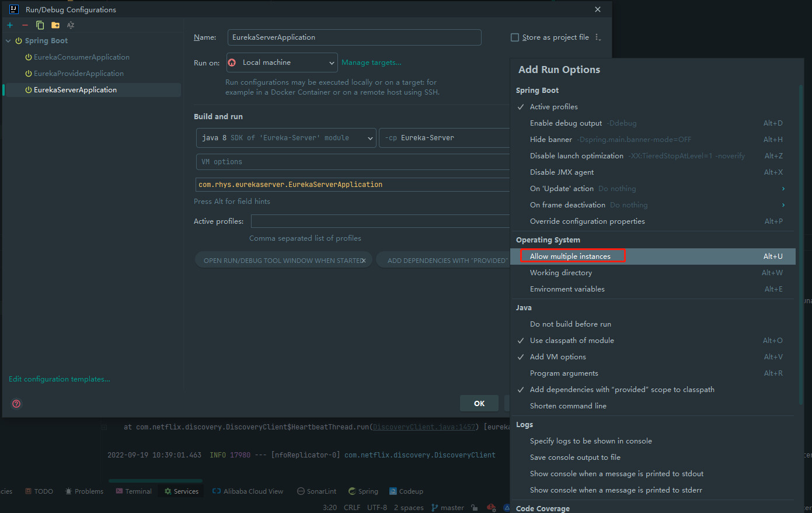Open the Problems tool window
Image resolution: width=812 pixels, height=513 pixels.
tap(85, 491)
